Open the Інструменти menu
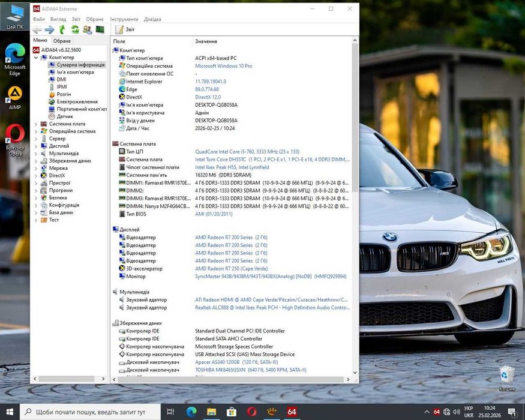The image size is (525, 420). 124,19
